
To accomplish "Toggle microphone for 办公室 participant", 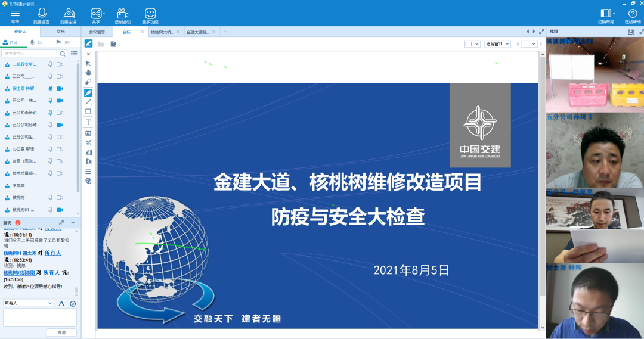I will click(x=50, y=149).
